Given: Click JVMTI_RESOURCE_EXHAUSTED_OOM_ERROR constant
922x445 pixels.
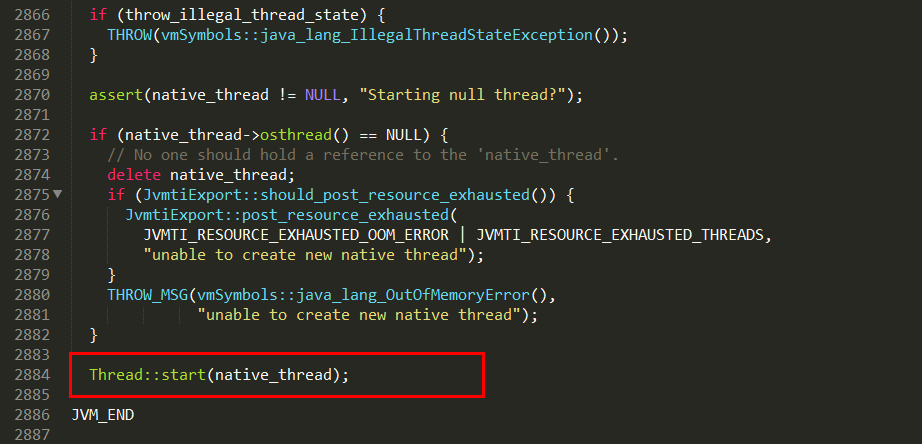Looking at the screenshot, I should pos(296,235).
